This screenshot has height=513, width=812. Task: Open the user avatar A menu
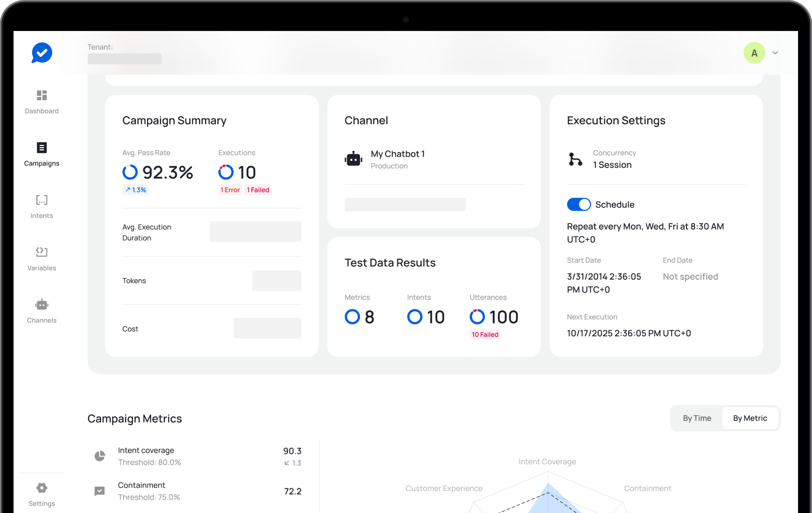(x=754, y=53)
